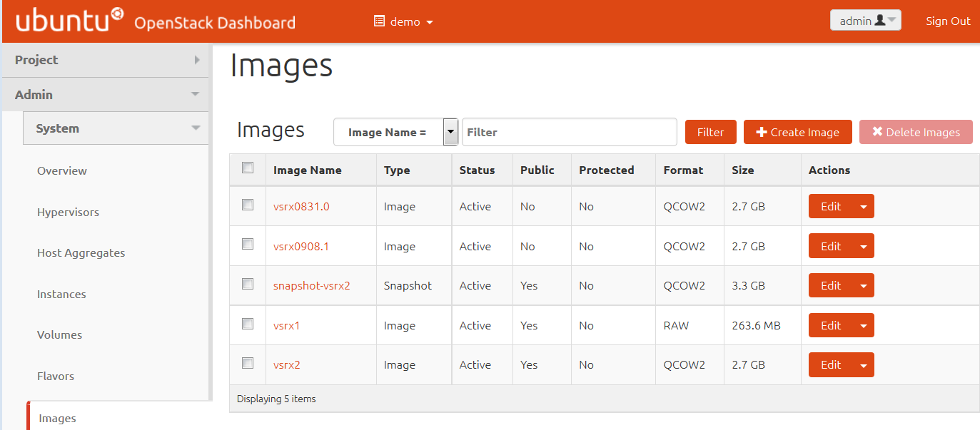Collapse the Admin sidebar section

click(x=195, y=94)
